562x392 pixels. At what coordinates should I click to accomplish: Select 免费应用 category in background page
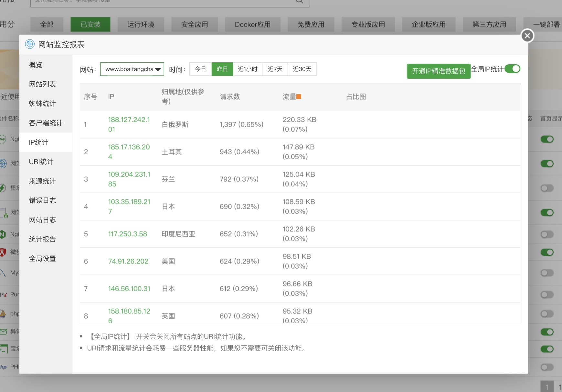click(311, 25)
